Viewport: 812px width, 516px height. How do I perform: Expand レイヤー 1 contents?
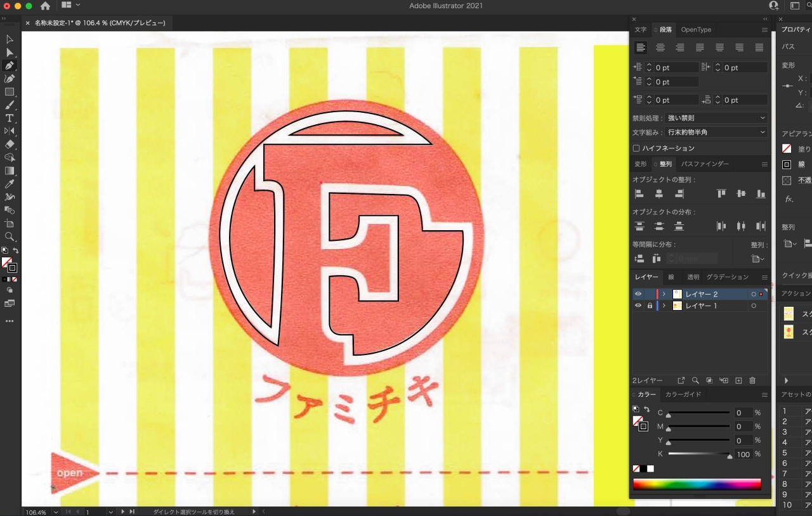pyautogui.click(x=664, y=306)
